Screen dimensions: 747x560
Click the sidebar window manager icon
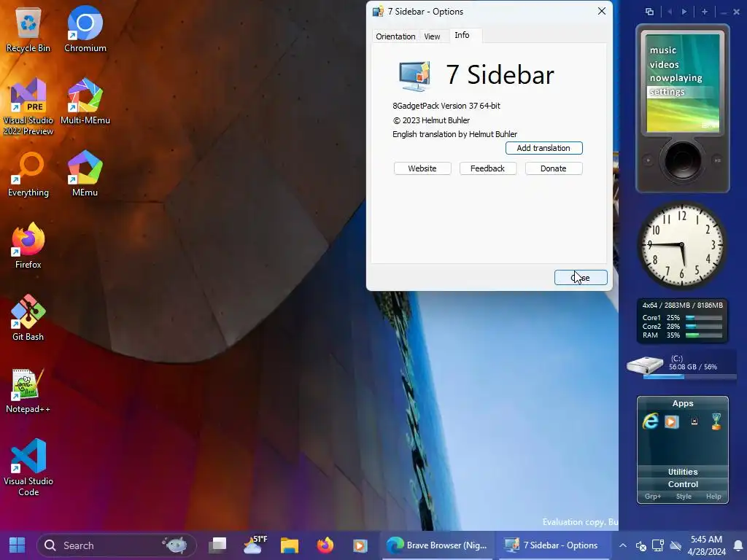[649, 12]
